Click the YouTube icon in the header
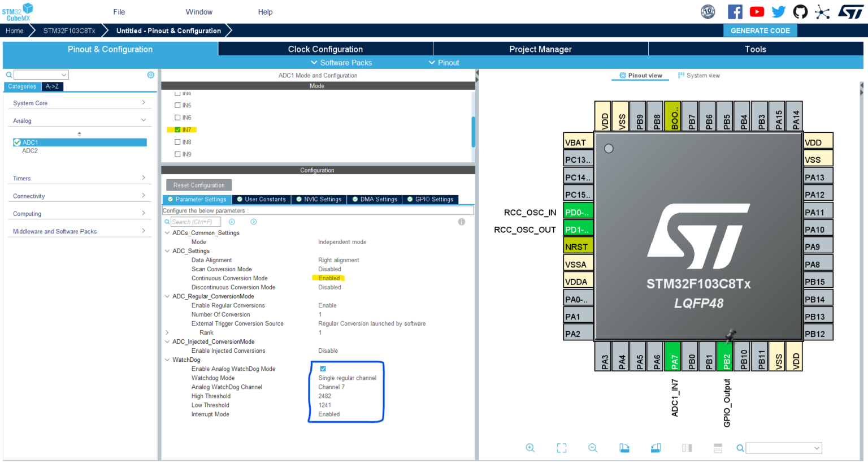This screenshot has width=868, height=463. point(757,11)
